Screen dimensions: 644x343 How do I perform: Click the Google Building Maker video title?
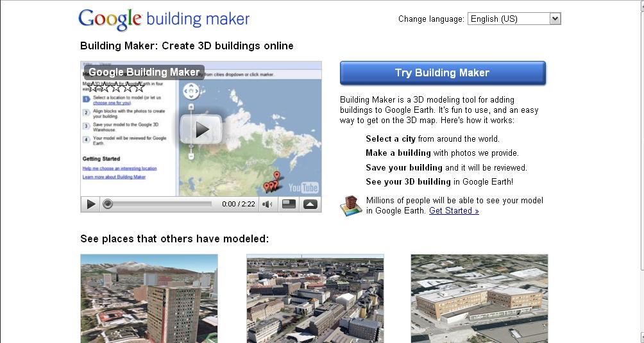(144, 72)
